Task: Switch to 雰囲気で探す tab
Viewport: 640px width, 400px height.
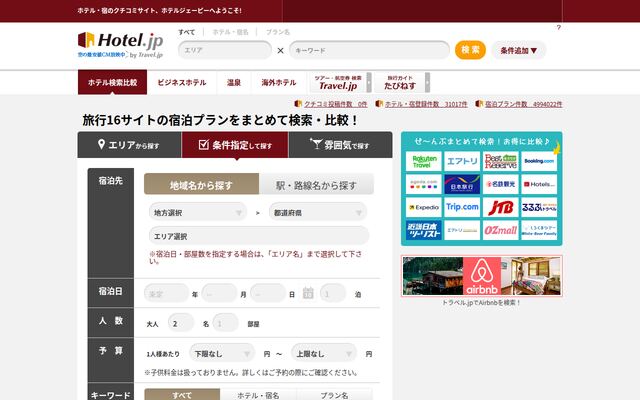Action: click(340, 145)
